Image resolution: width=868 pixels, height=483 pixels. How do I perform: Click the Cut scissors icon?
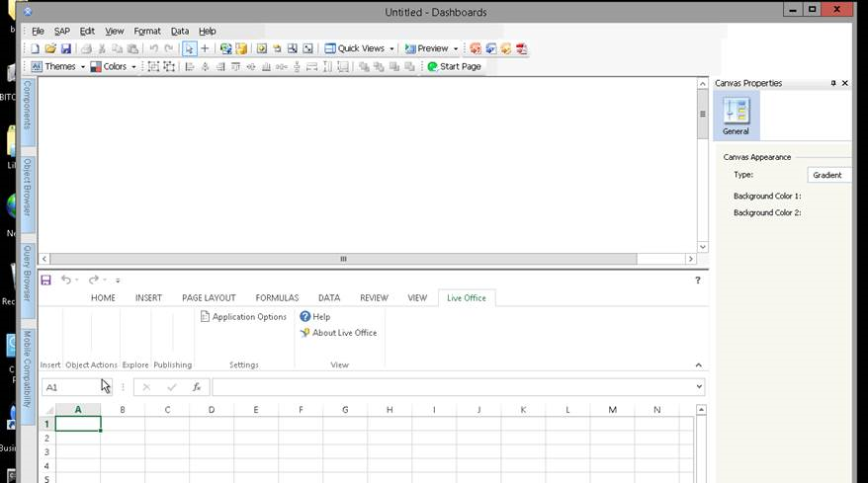[102, 48]
